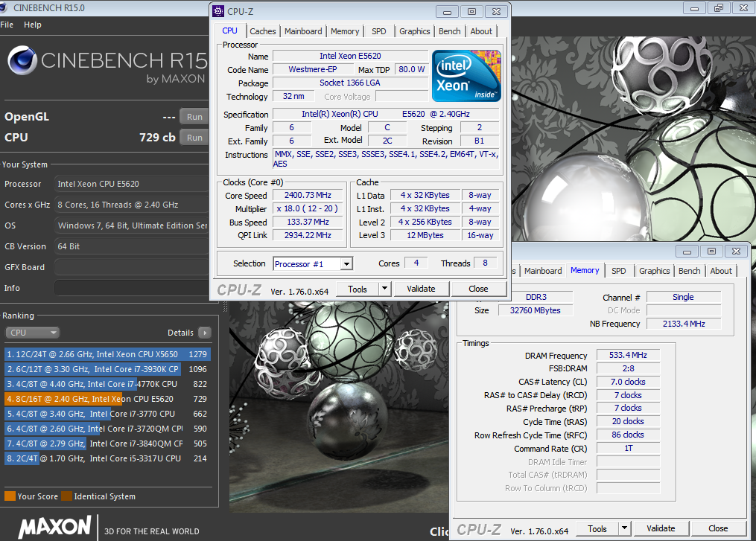Select highlighted ranking row Xeon CPU E5620
Image resolution: width=756 pixels, height=541 pixels.
point(107,399)
